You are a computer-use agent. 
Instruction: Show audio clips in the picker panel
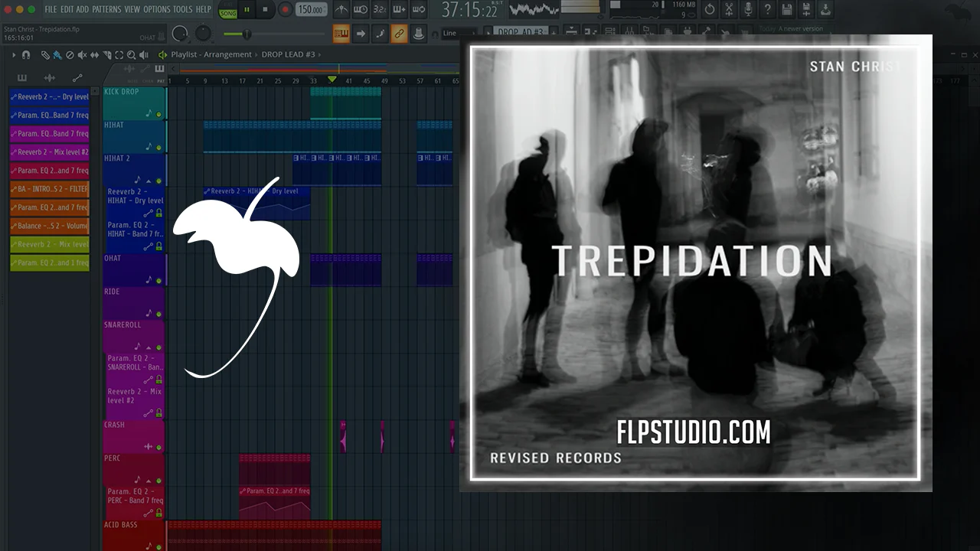tap(50, 78)
